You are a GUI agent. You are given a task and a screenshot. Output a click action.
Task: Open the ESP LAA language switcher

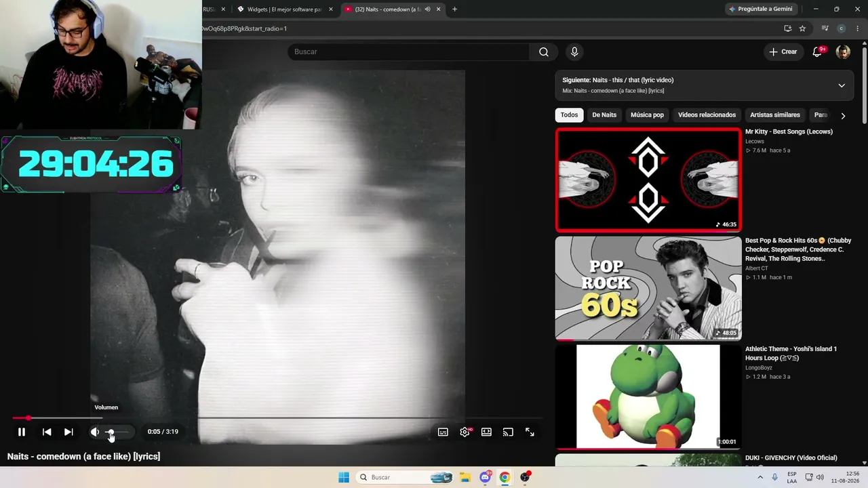click(792, 477)
